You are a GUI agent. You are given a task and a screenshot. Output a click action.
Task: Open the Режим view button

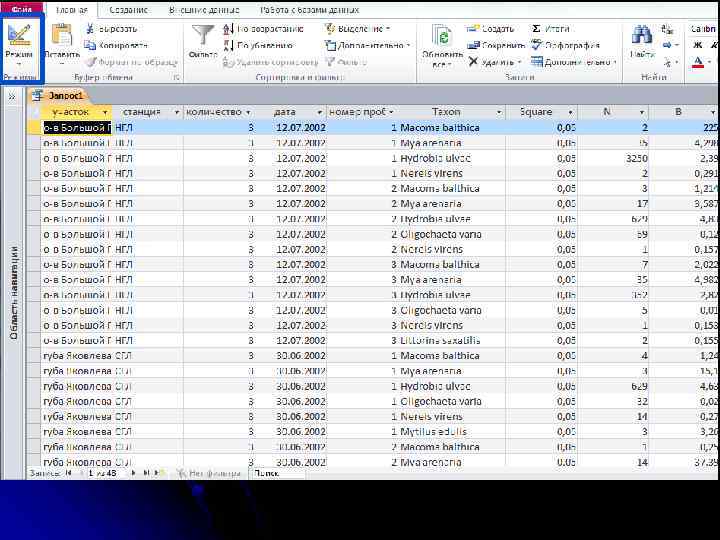click(x=19, y=44)
